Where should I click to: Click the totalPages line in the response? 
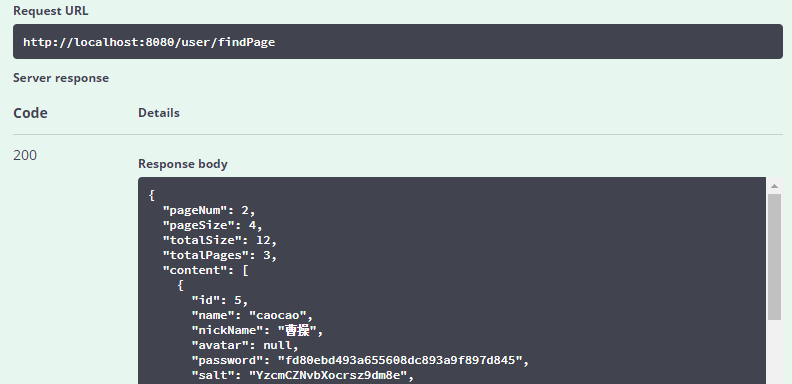coord(220,255)
